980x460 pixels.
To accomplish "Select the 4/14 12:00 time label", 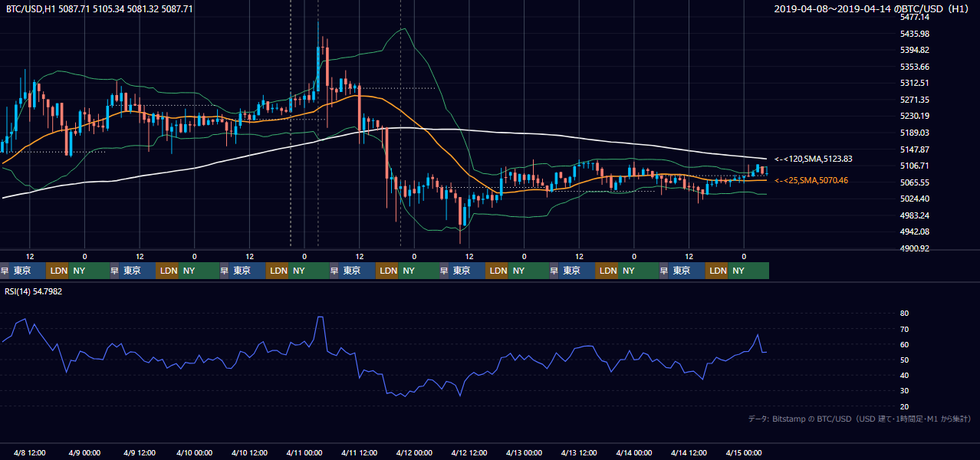I will pyautogui.click(x=689, y=452).
